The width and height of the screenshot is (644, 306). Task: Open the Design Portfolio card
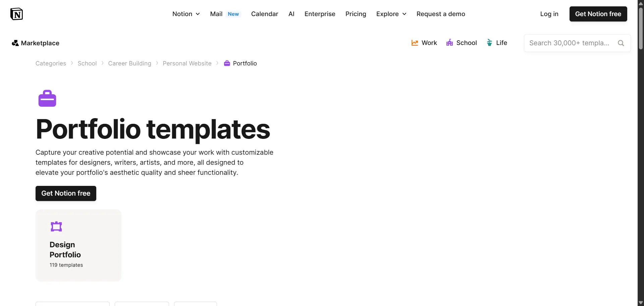pos(78,245)
